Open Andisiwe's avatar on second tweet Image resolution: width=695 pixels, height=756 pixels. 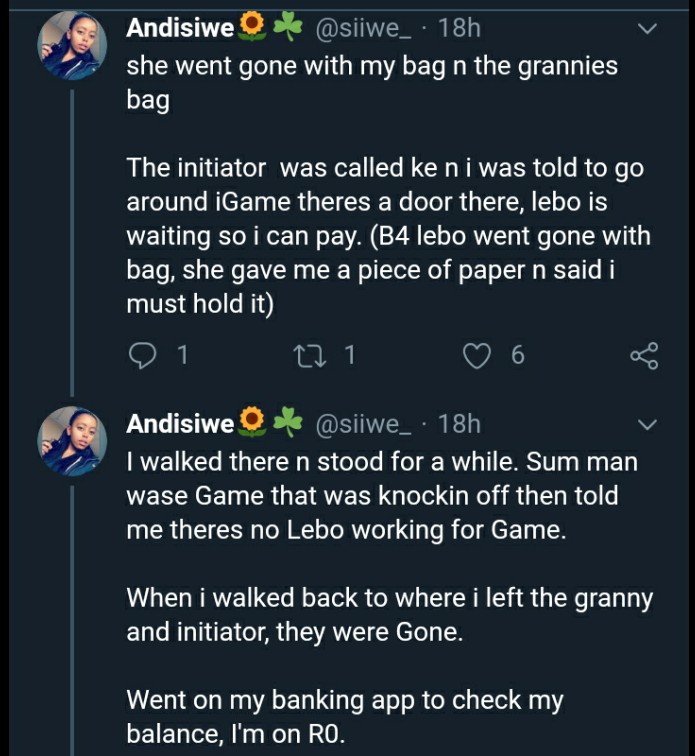72,441
